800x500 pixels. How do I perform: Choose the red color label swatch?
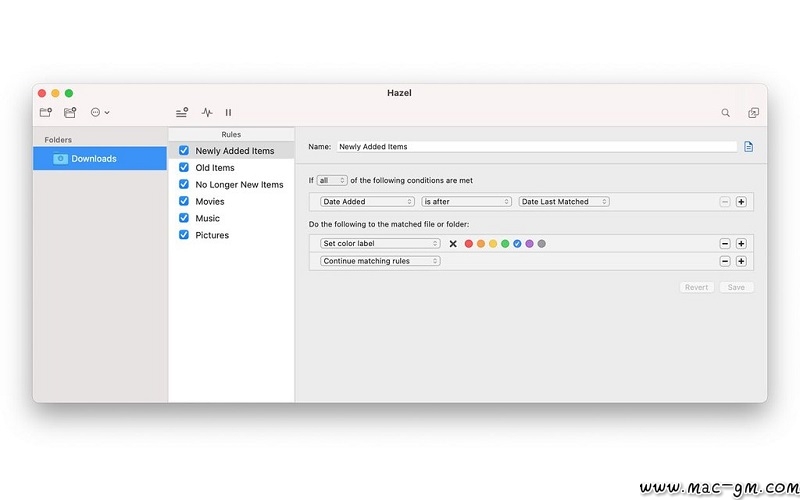click(x=468, y=244)
